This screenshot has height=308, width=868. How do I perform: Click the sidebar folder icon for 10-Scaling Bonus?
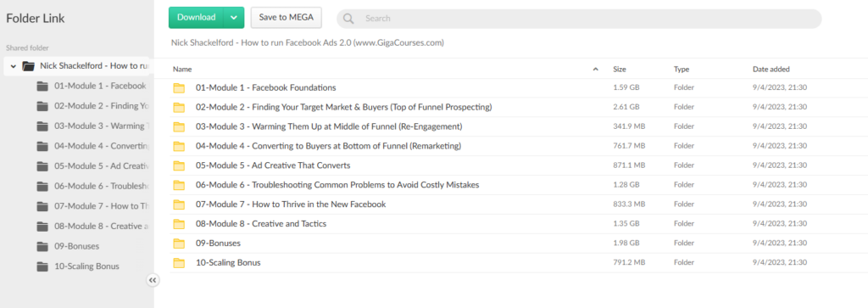click(x=42, y=266)
